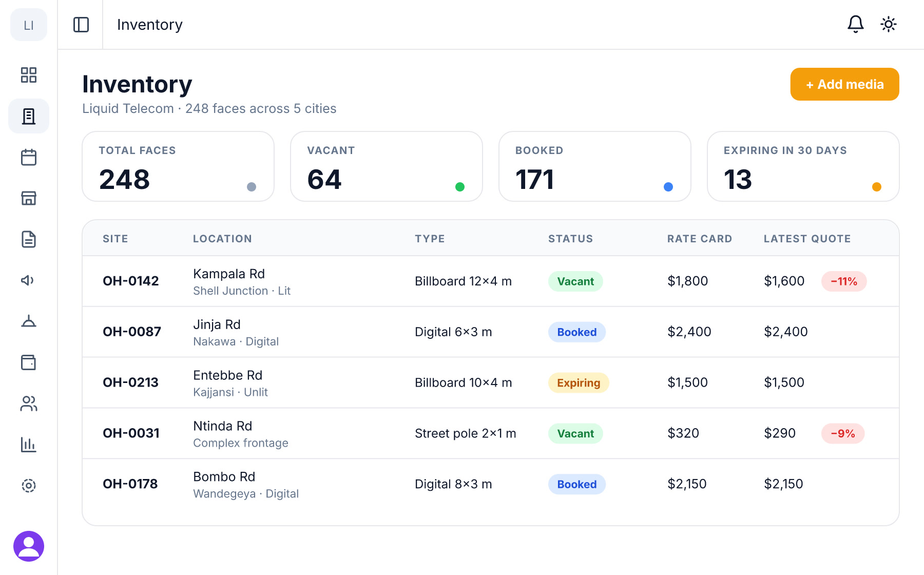Click the RATE CARD column header
Viewport: 924px width, 575px height.
(700, 239)
